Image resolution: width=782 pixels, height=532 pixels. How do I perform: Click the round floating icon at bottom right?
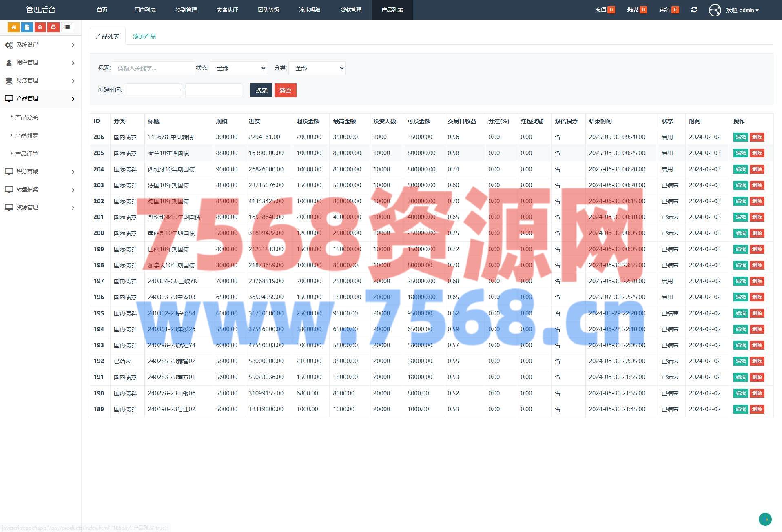[x=765, y=519]
